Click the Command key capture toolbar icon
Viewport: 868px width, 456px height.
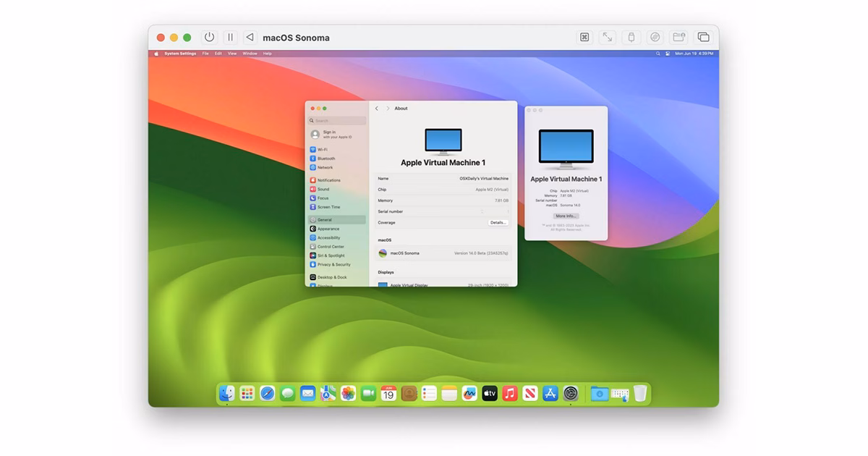(x=584, y=37)
